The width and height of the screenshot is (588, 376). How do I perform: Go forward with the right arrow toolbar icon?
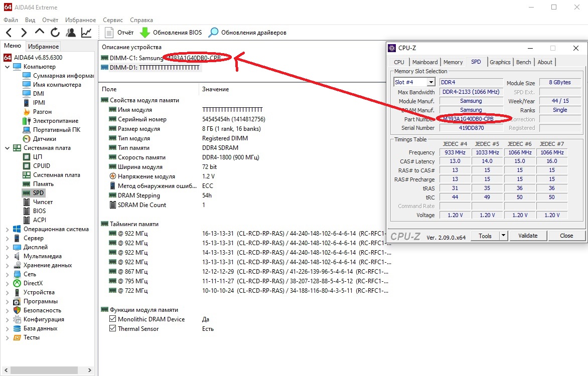(24, 33)
